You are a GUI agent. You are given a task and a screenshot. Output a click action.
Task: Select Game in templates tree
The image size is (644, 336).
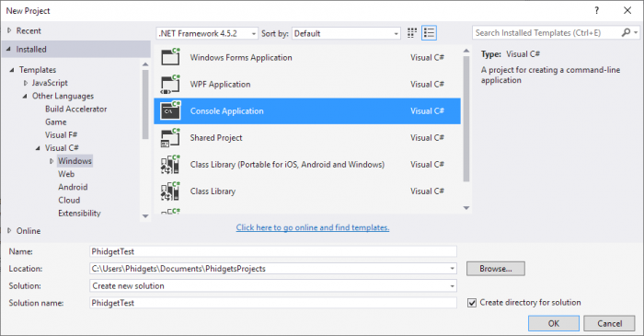56,122
